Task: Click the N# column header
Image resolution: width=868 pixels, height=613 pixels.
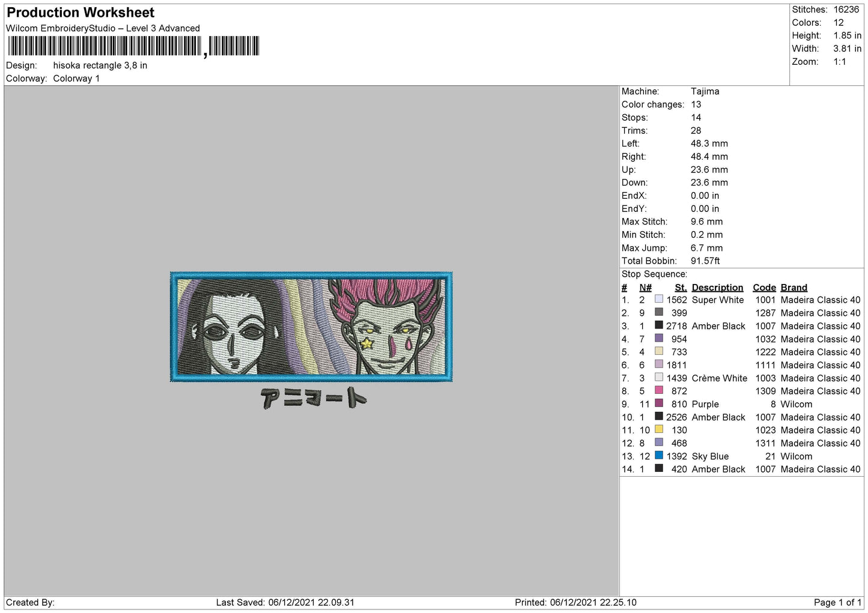Action: point(645,288)
